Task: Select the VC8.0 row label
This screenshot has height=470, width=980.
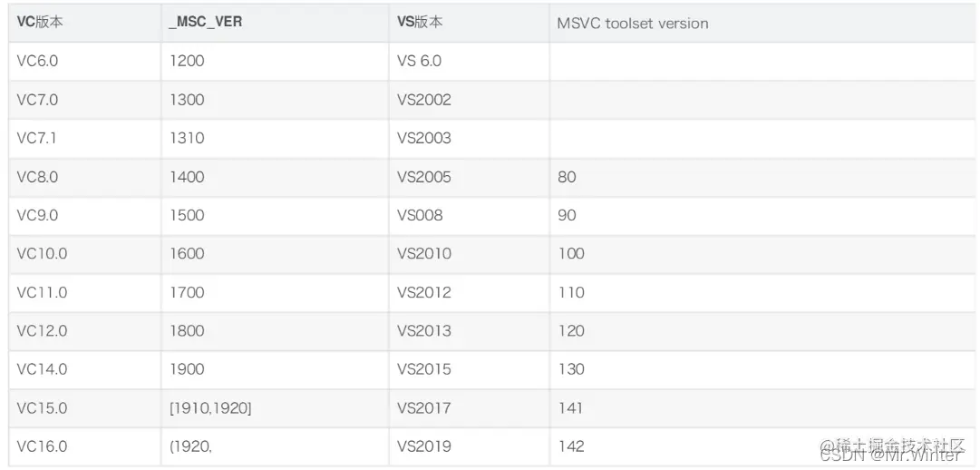Action: click(x=37, y=177)
